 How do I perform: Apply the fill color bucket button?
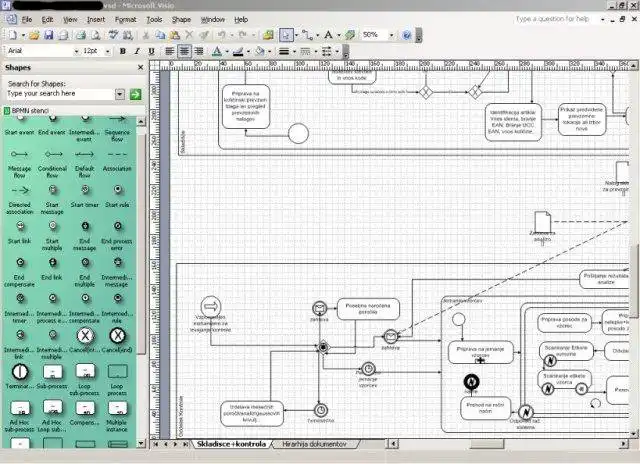pyautogui.click(x=260, y=51)
